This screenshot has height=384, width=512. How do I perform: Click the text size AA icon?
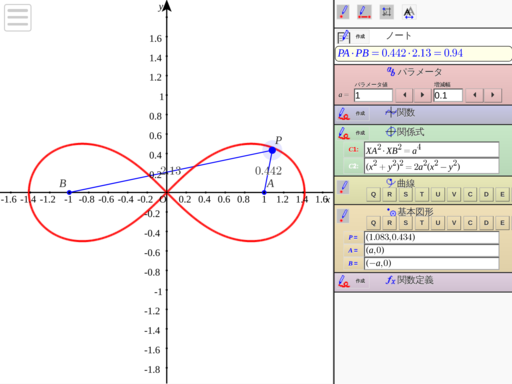click(x=409, y=12)
